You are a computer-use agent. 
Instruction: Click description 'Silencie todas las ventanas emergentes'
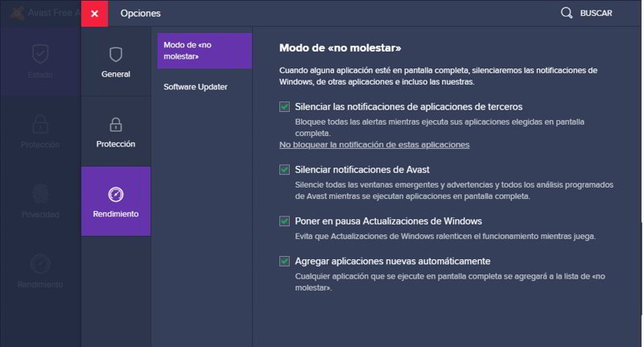[x=454, y=191]
